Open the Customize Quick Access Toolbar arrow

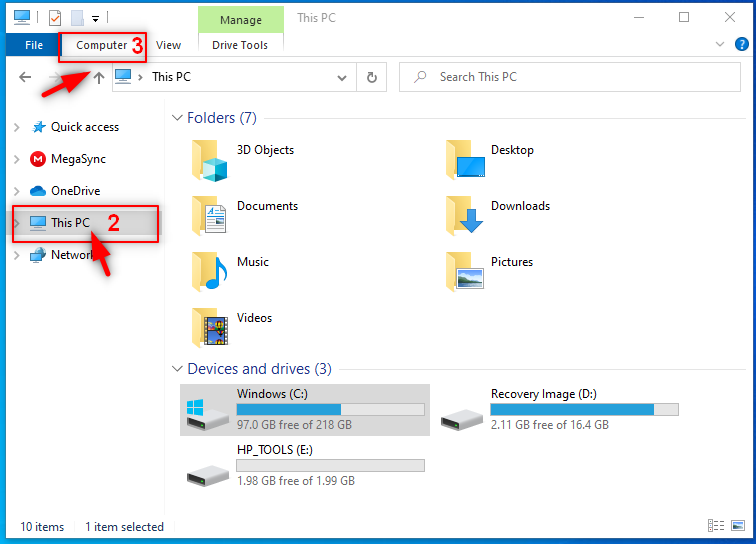pyautogui.click(x=95, y=19)
